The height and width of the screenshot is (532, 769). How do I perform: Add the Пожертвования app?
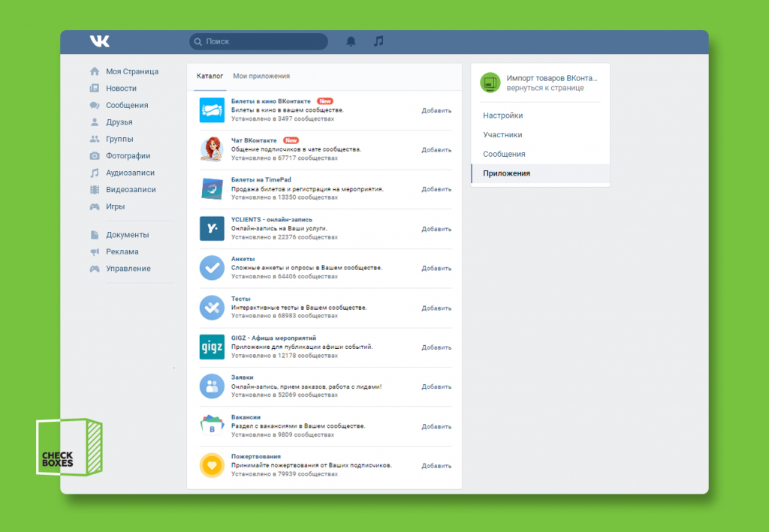tap(436, 466)
